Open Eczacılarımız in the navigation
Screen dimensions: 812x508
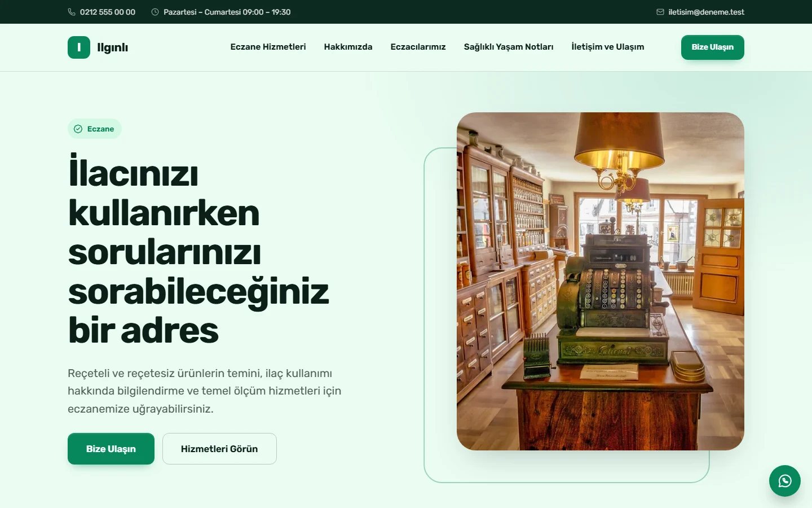(x=418, y=47)
